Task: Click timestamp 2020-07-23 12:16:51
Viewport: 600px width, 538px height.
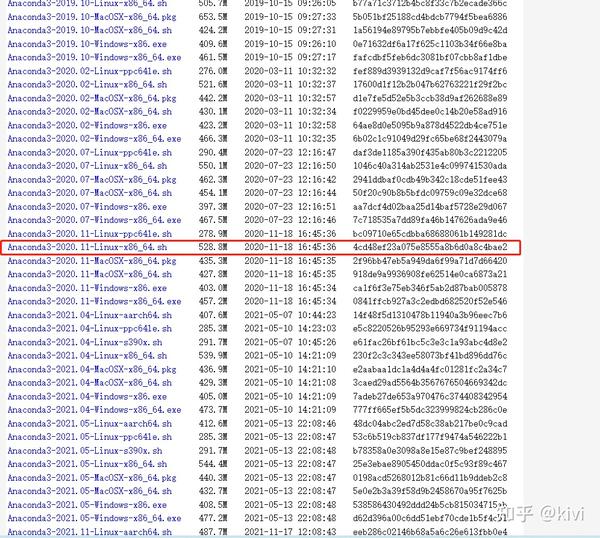Action: pyautogui.click(x=290, y=207)
